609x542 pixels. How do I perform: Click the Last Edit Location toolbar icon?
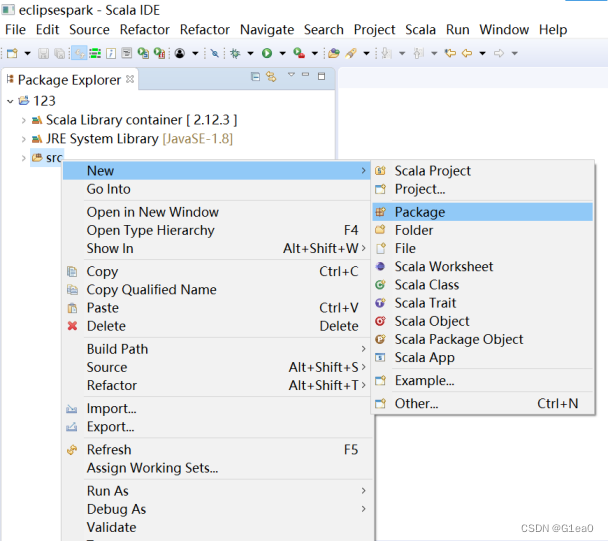point(451,53)
